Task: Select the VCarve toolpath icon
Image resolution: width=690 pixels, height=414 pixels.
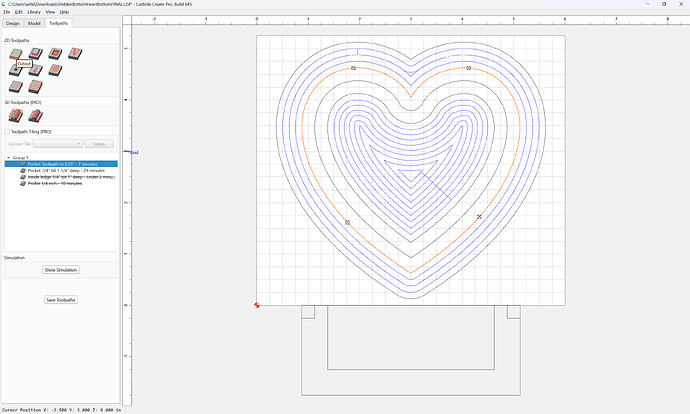Action: [75, 54]
